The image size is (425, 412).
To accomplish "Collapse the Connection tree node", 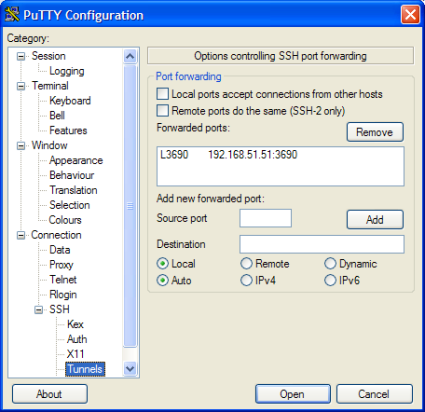I will pos(21,235).
